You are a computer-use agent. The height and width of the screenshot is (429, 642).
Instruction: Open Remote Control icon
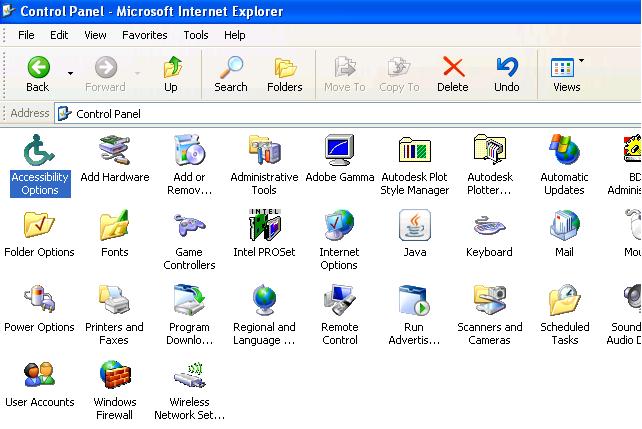tap(339, 300)
